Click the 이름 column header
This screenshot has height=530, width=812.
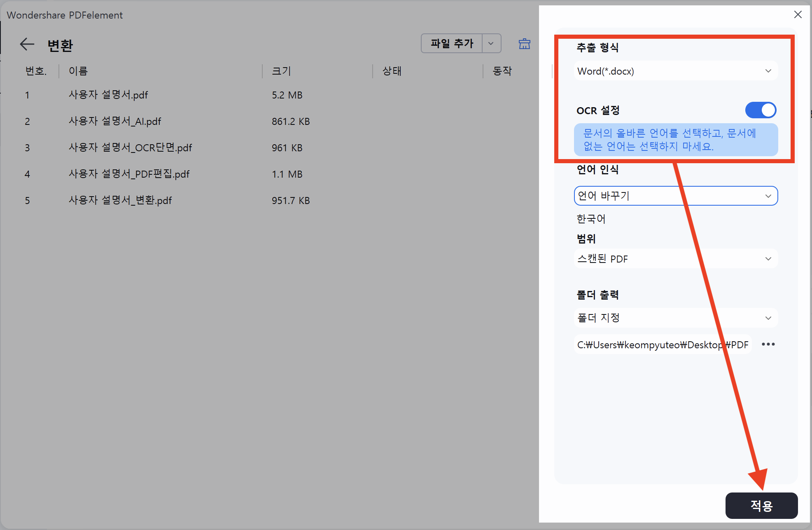(x=79, y=70)
